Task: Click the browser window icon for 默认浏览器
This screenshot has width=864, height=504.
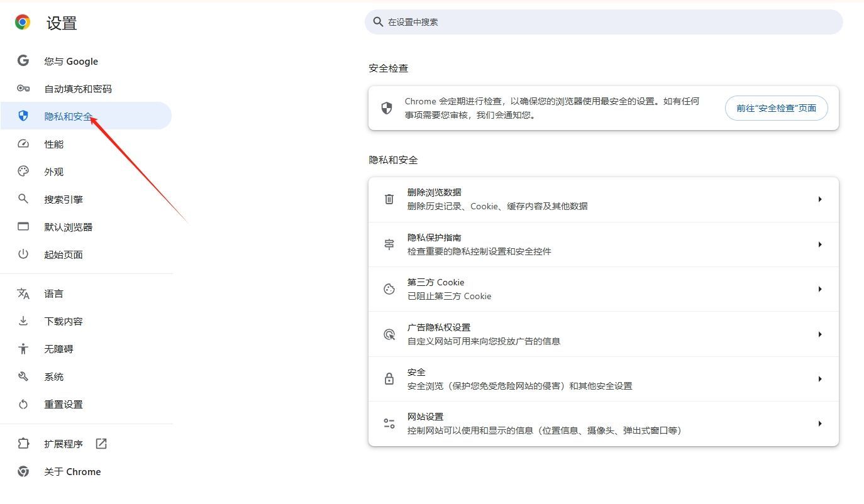Action: click(x=23, y=227)
